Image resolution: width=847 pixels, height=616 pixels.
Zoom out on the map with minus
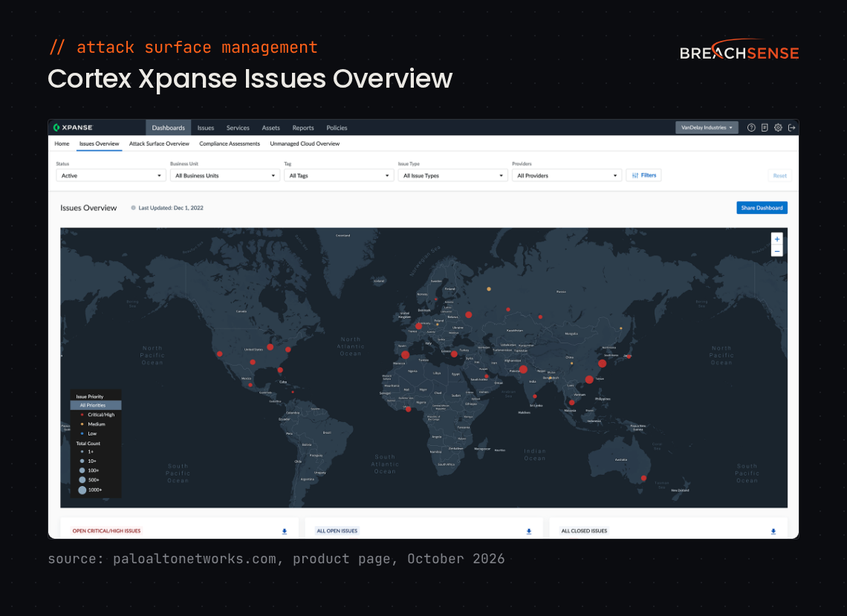(x=776, y=251)
